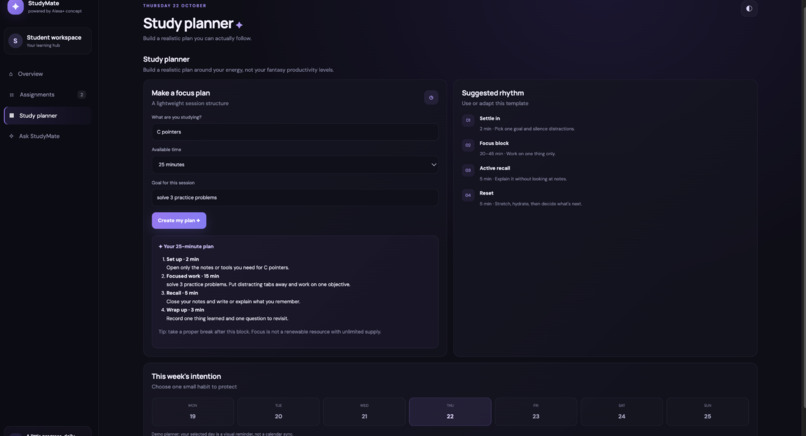The image size is (806, 436).
Task: Click 'Wrap up · 3 min' plan step
Action: [185, 310]
